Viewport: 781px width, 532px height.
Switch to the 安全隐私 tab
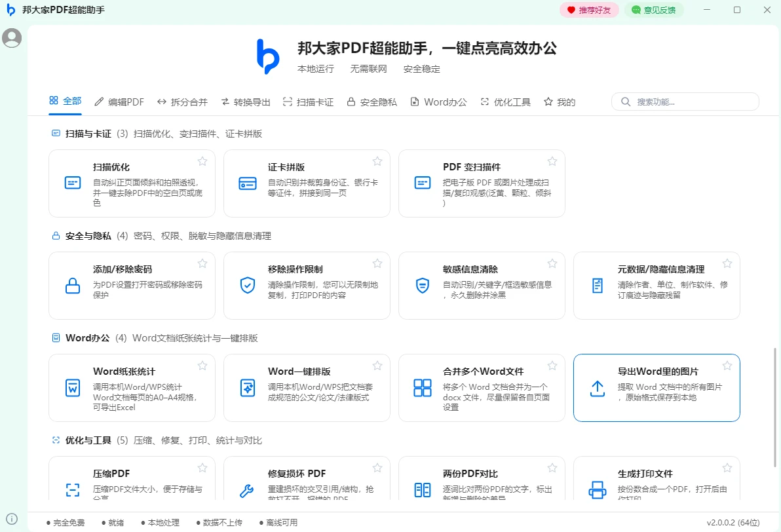371,102
